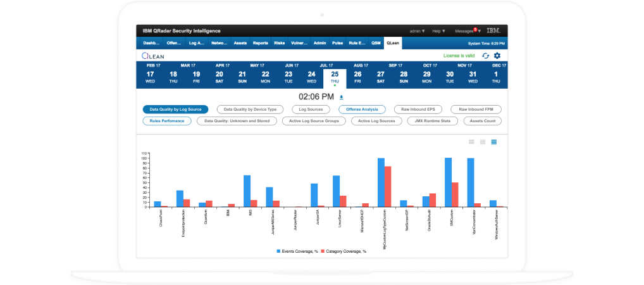Click the refresh icon next to License is valid
The height and width of the screenshot is (285, 644).
pyautogui.click(x=485, y=56)
